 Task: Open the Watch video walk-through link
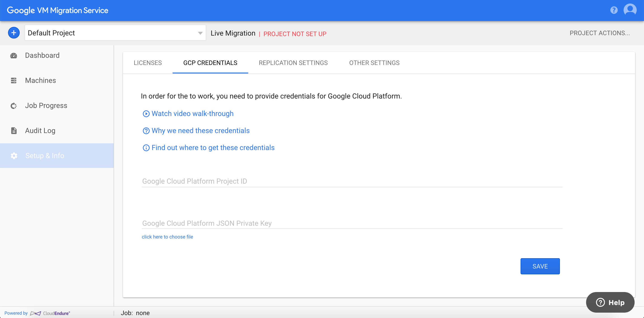193,114
